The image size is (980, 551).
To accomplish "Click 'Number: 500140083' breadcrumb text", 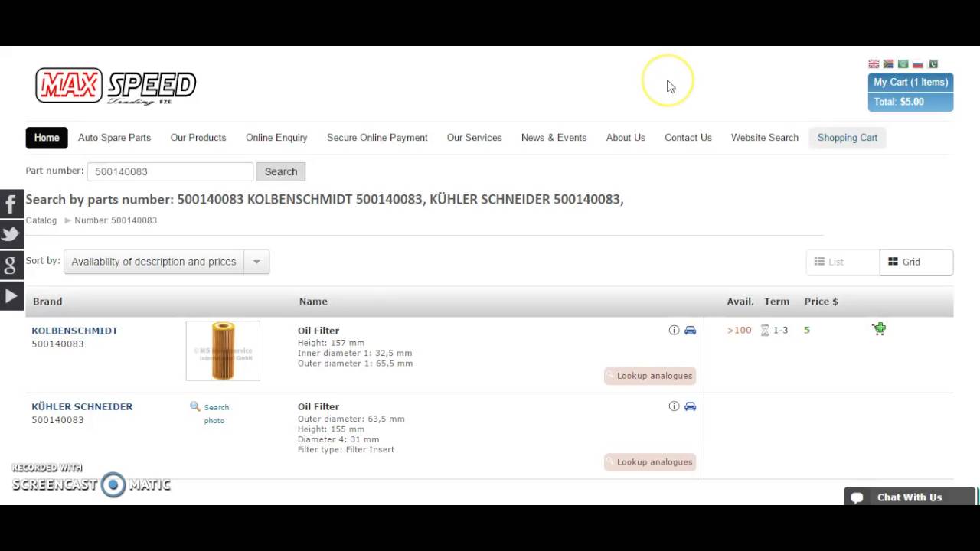I will (x=116, y=220).
